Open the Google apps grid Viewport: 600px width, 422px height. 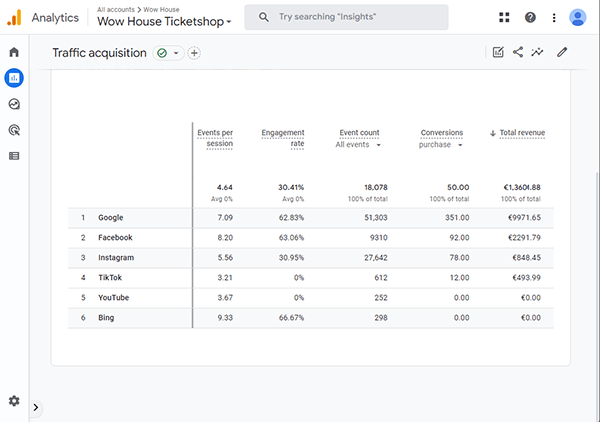click(503, 17)
